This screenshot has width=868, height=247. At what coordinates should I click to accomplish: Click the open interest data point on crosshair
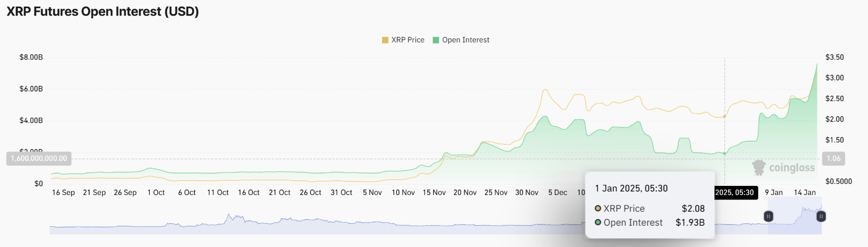[724, 154]
